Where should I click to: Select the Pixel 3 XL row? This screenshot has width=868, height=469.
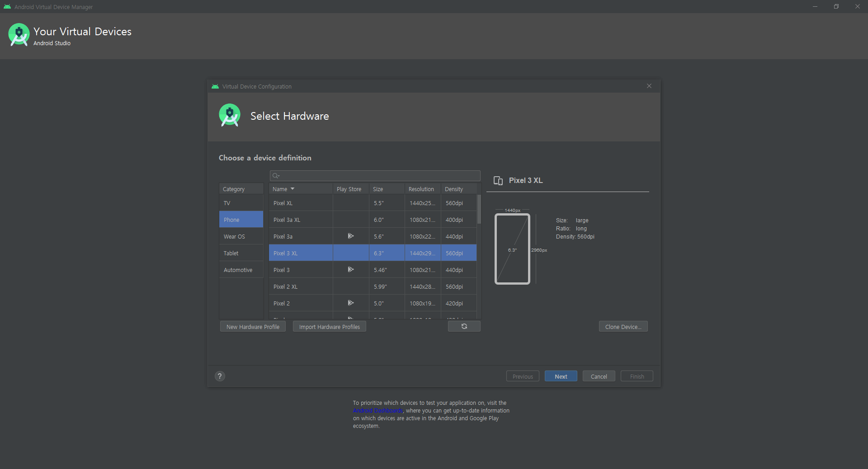click(x=373, y=253)
